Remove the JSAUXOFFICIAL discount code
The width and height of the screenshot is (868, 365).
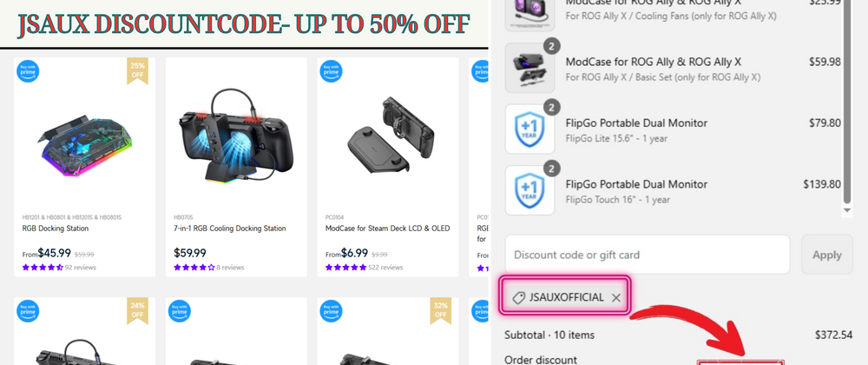tap(615, 298)
